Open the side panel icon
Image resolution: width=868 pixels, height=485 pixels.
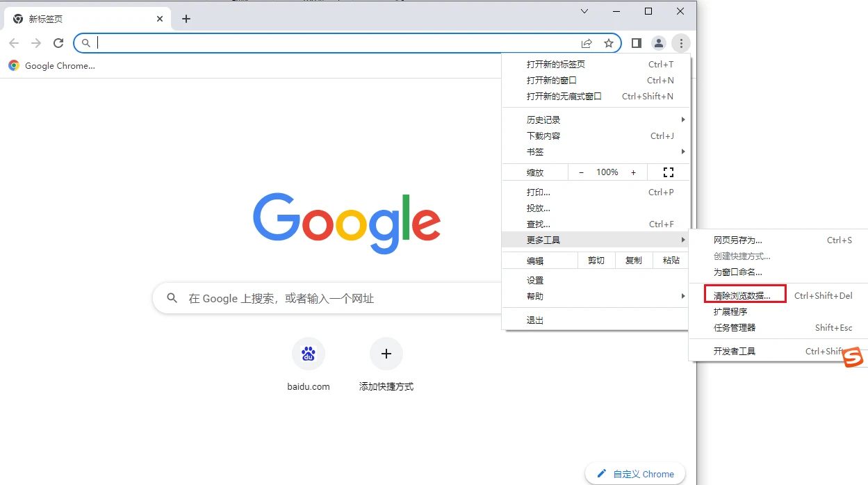point(637,43)
